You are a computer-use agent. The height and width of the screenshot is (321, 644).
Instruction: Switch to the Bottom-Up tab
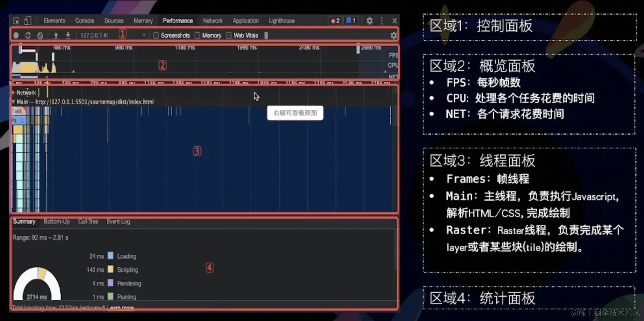57,221
